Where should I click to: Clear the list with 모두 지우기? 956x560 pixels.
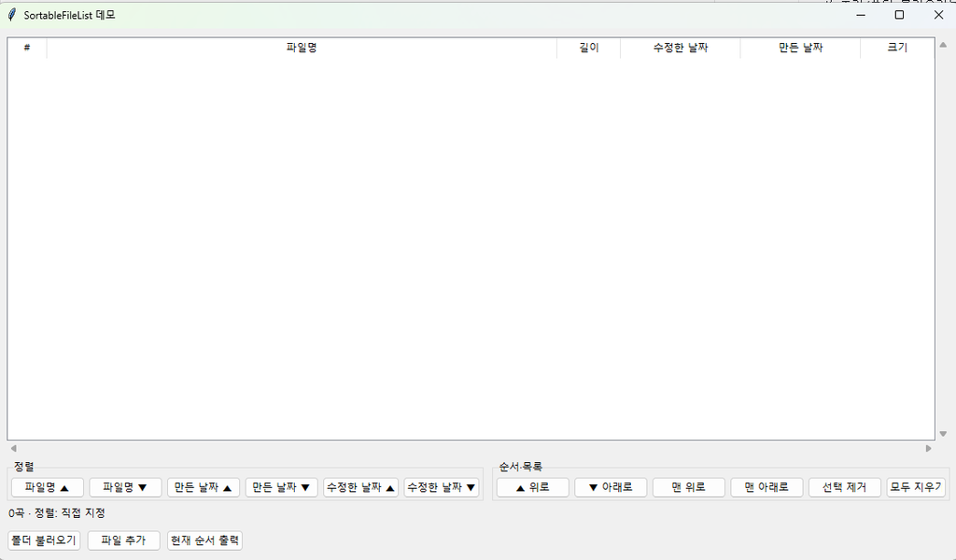pyautogui.click(x=916, y=487)
